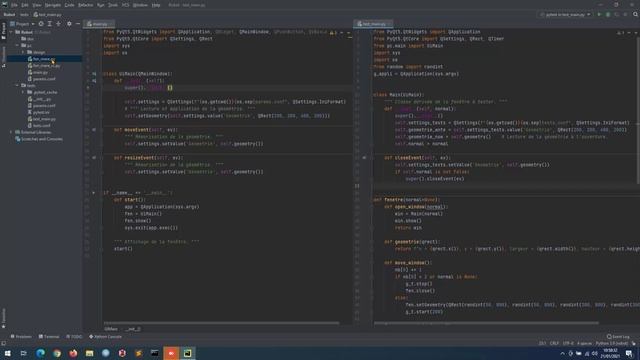The image size is (640, 360).
Task: Click the tests breadcrumb in navigation bar
Action: click(24, 15)
